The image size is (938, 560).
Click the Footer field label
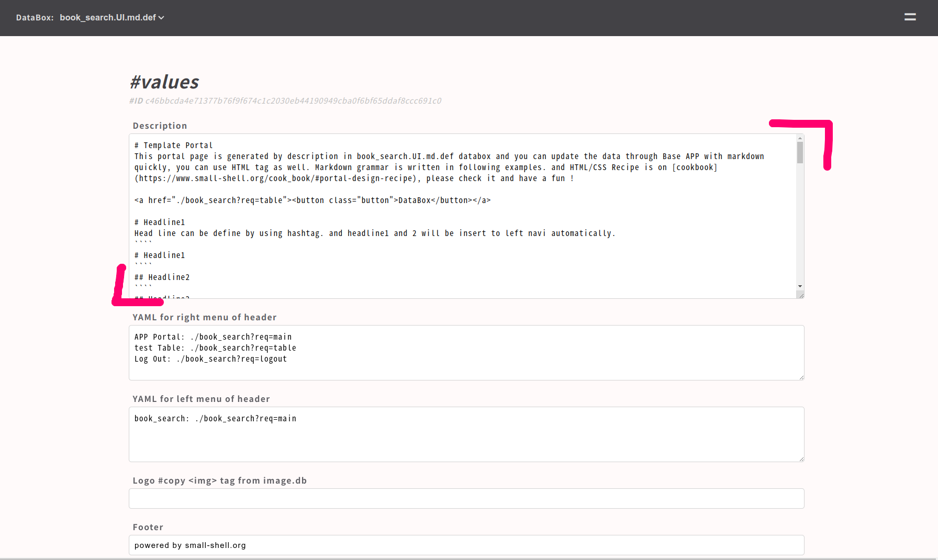coord(148,527)
